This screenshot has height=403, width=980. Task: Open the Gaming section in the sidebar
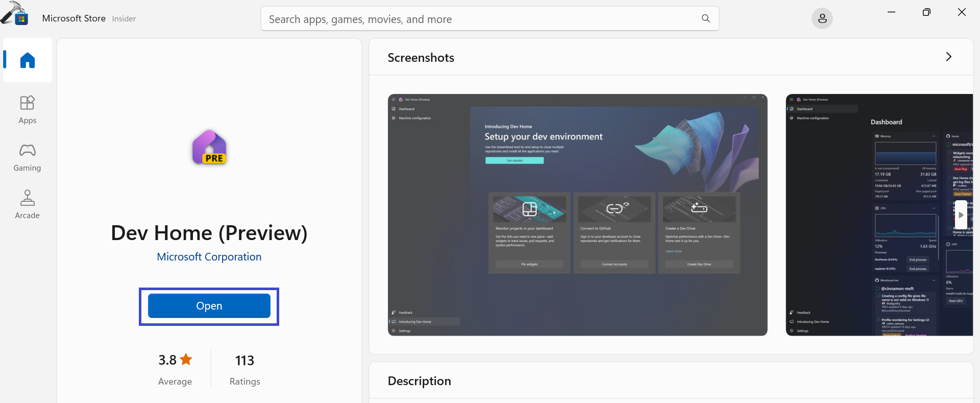(28, 157)
